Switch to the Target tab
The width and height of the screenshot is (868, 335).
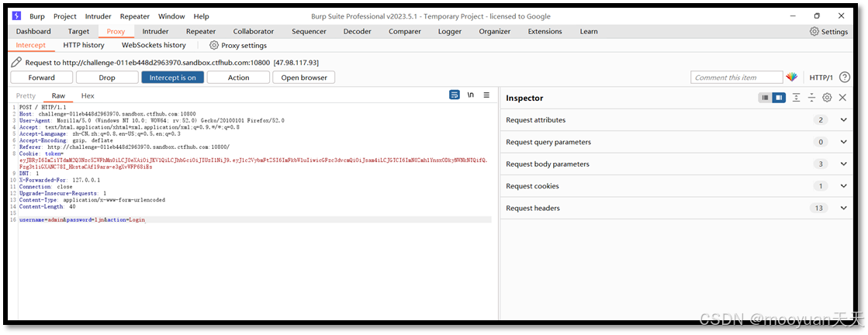78,32
